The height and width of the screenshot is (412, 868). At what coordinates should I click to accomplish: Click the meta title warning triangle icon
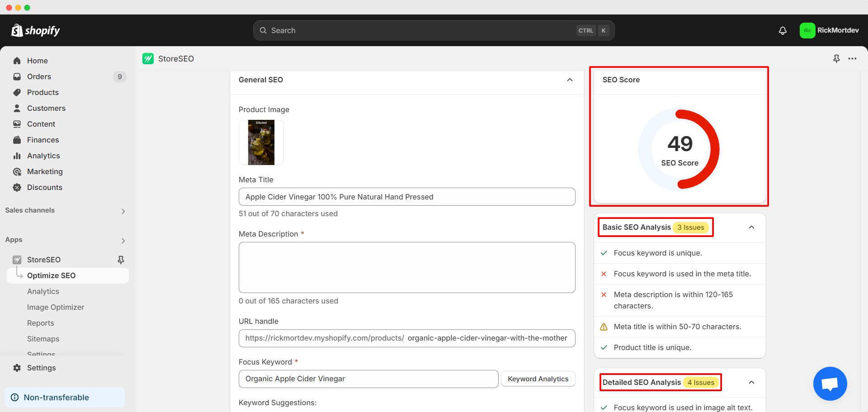(604, 327)
